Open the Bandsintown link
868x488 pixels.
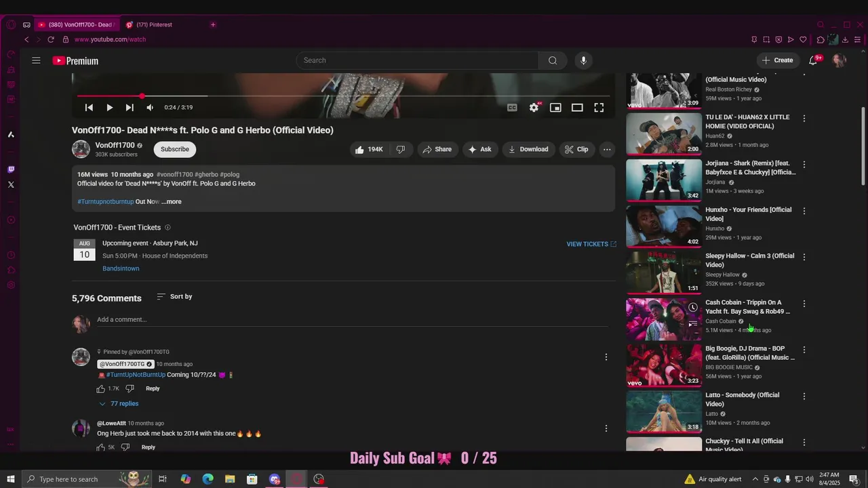pos(121,268)
